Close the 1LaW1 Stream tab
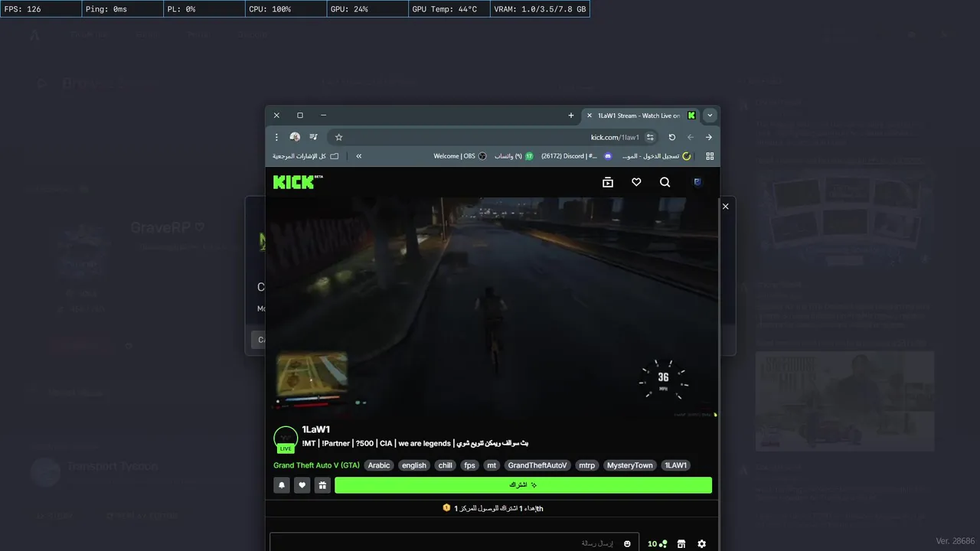This screenshot has height=551, width=980. [x=589, y=116]
